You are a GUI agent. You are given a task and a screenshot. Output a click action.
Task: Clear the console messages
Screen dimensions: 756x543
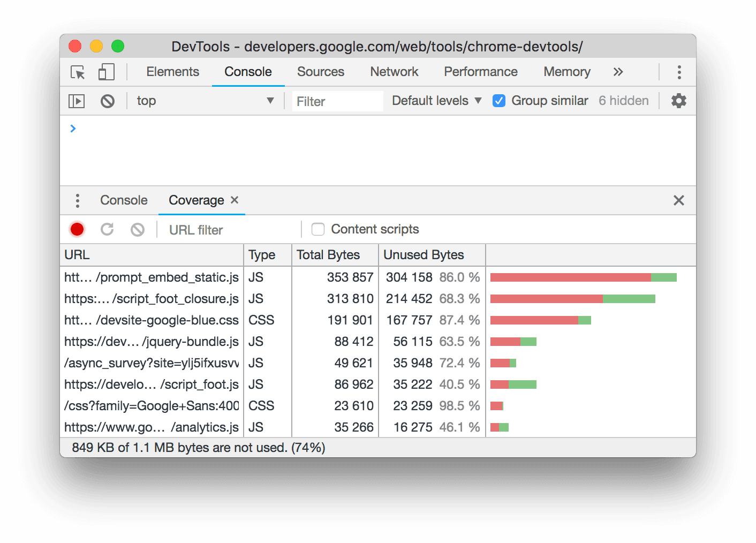coord(108,101)
